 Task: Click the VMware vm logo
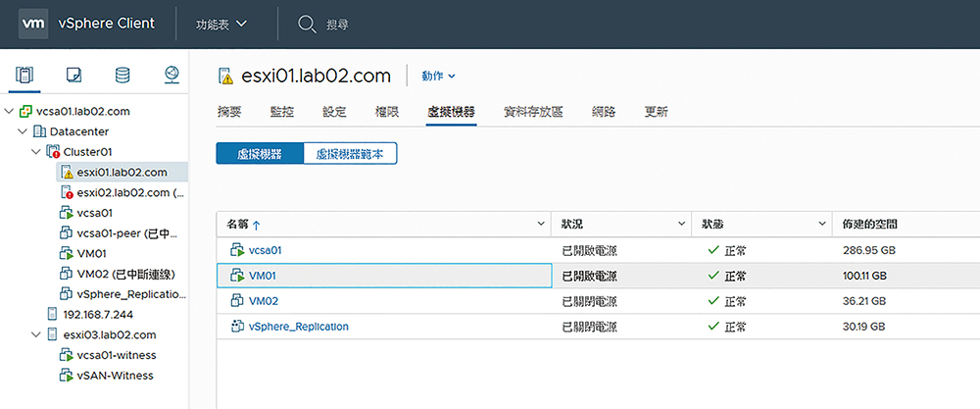[33, 24]
